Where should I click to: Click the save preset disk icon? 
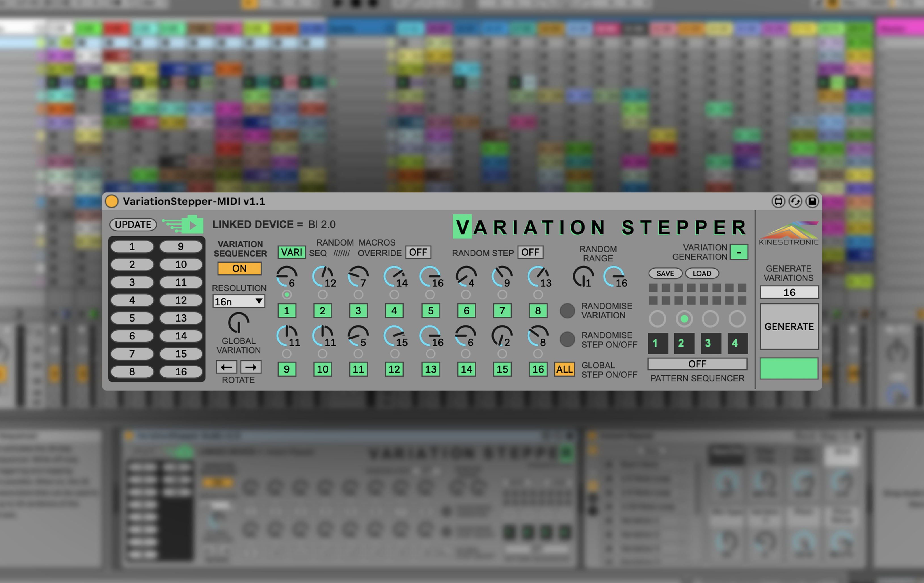812,201
